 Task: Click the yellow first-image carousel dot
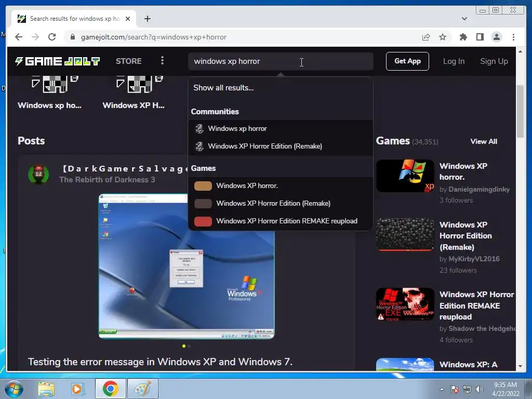[x=183, y=346]
